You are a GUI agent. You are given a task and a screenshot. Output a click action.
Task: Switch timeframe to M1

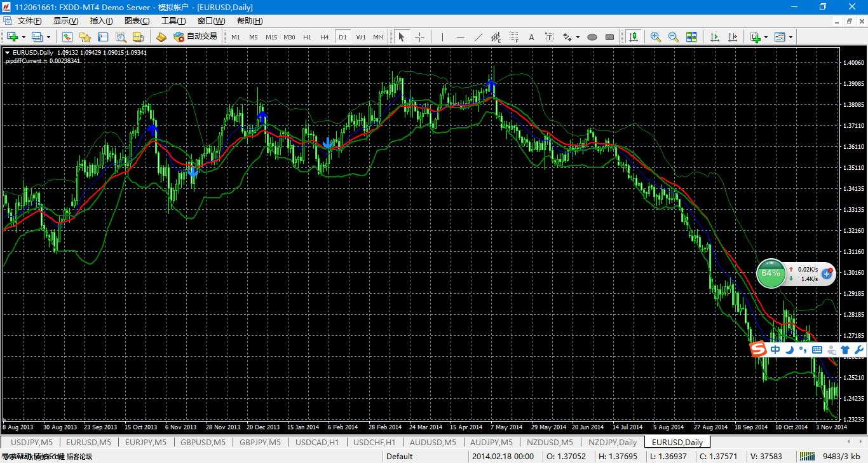point(236,37)
